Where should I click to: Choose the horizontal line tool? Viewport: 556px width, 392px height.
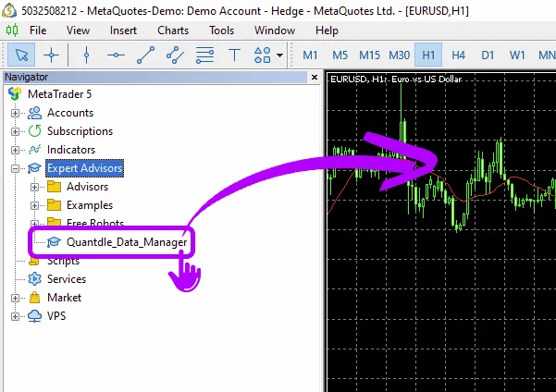click(x=116, y=55)
